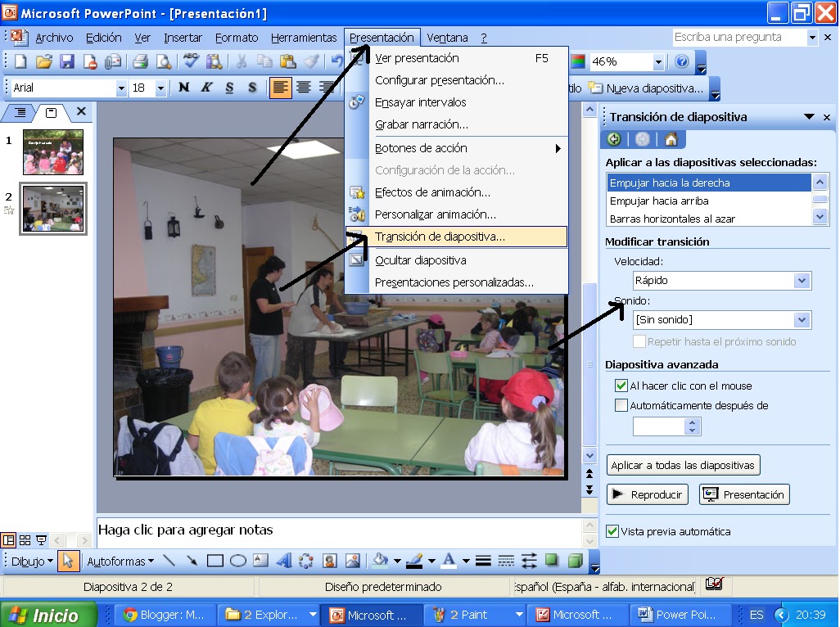Viewport: 840px width, 627px height.
Task: Insert a diagram or organization chart
Action: pos(306,561)
